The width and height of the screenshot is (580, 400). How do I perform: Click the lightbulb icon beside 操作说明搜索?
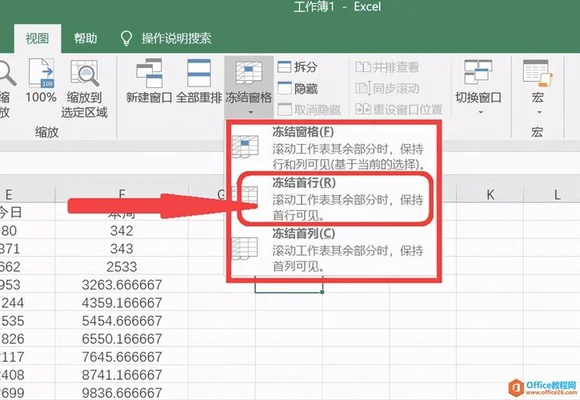click(127, 38)
